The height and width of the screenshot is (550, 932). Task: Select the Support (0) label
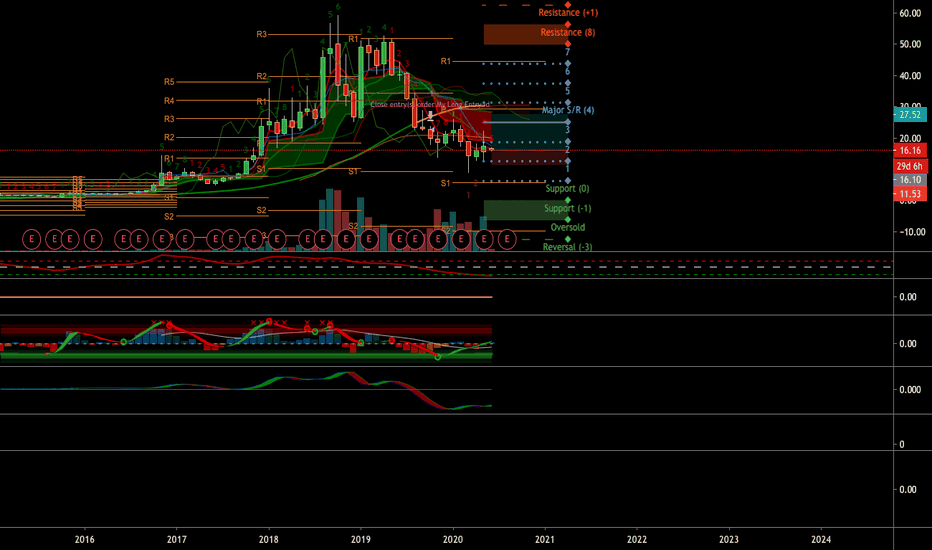click(568, 188)
